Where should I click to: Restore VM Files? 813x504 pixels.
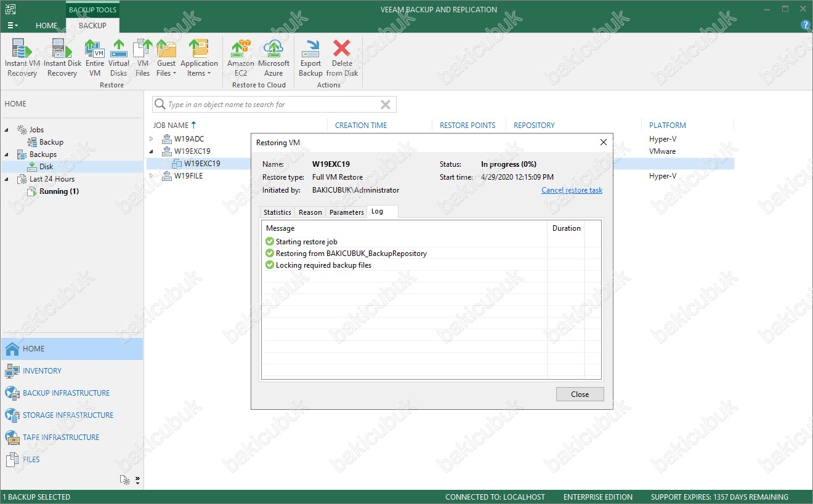(x=143, y=58)
